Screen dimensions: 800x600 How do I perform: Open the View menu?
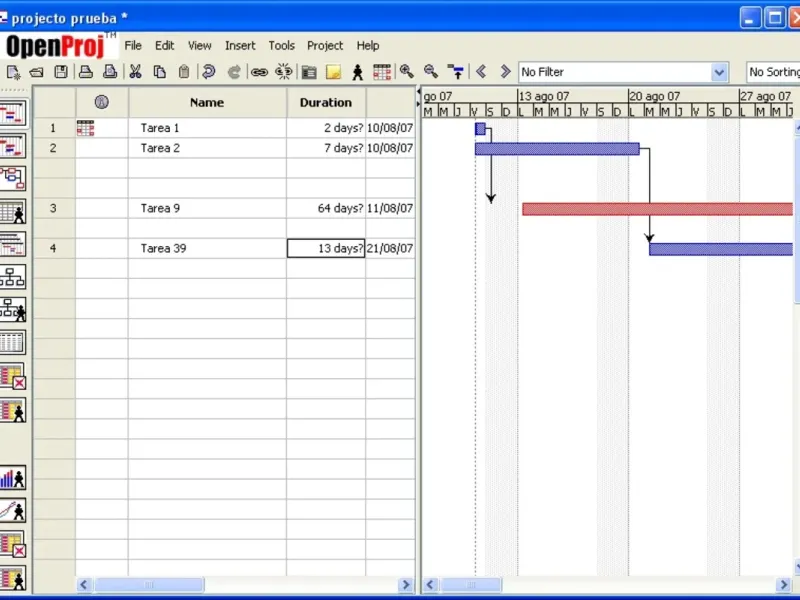point(199,45)
